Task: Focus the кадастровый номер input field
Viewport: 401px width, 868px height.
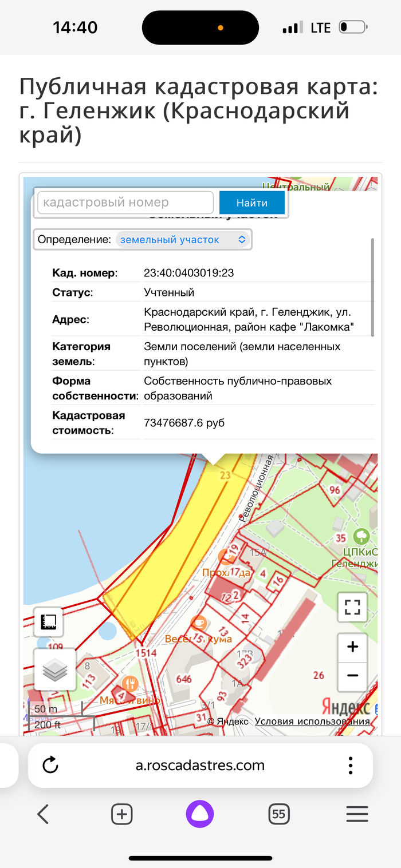Action: click(125, 203)
